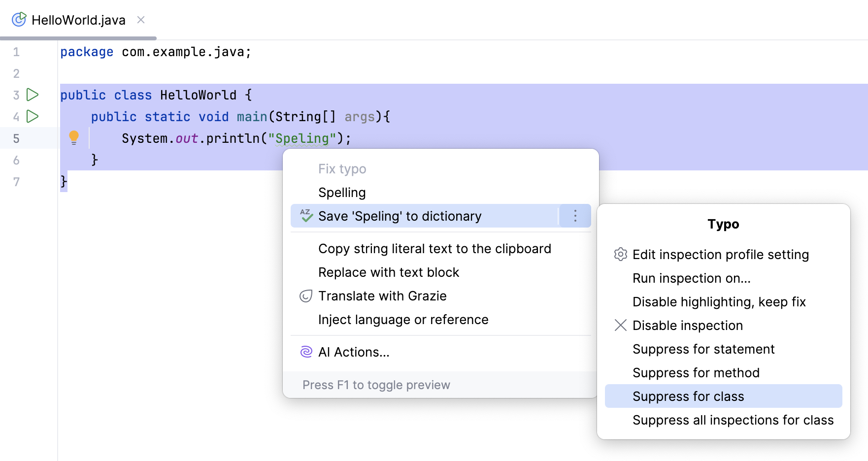Select Suppress for class
Viewport: 868px width, 461px height.
coord(688,396)
